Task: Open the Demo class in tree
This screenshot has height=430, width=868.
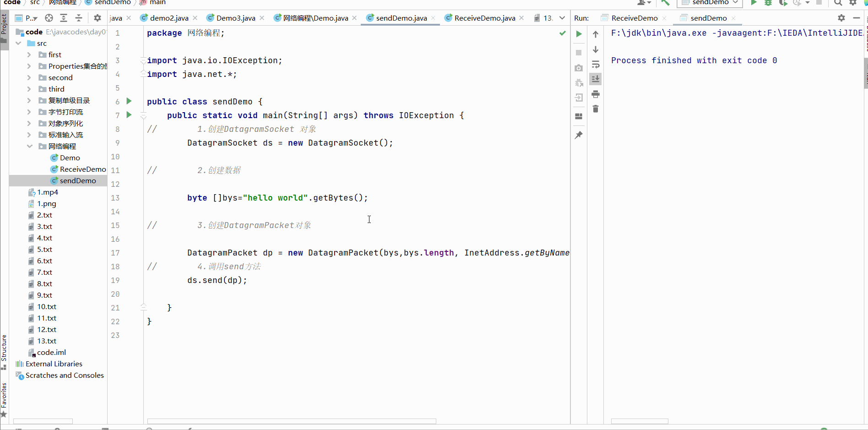Action: tap(65, 158)
